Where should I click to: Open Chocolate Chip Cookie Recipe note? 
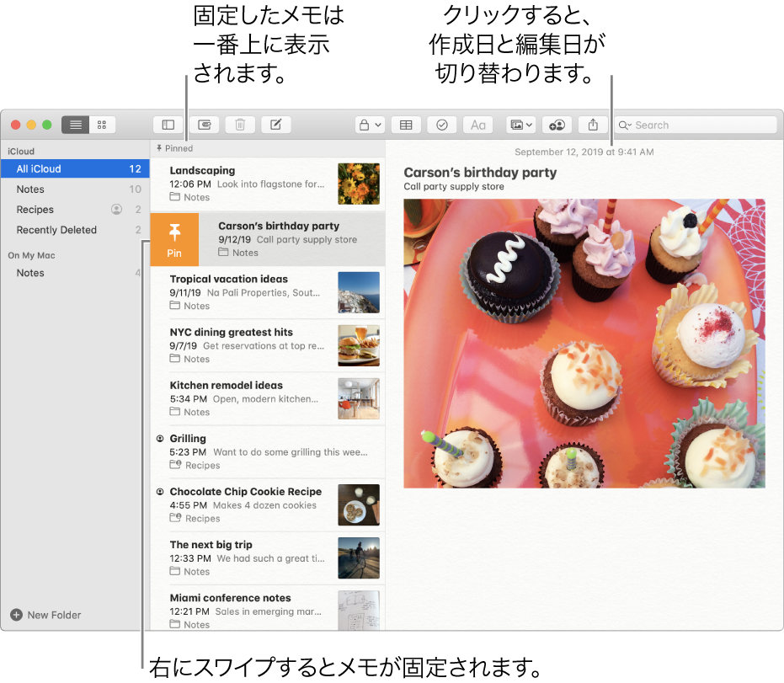pos(268,505)
